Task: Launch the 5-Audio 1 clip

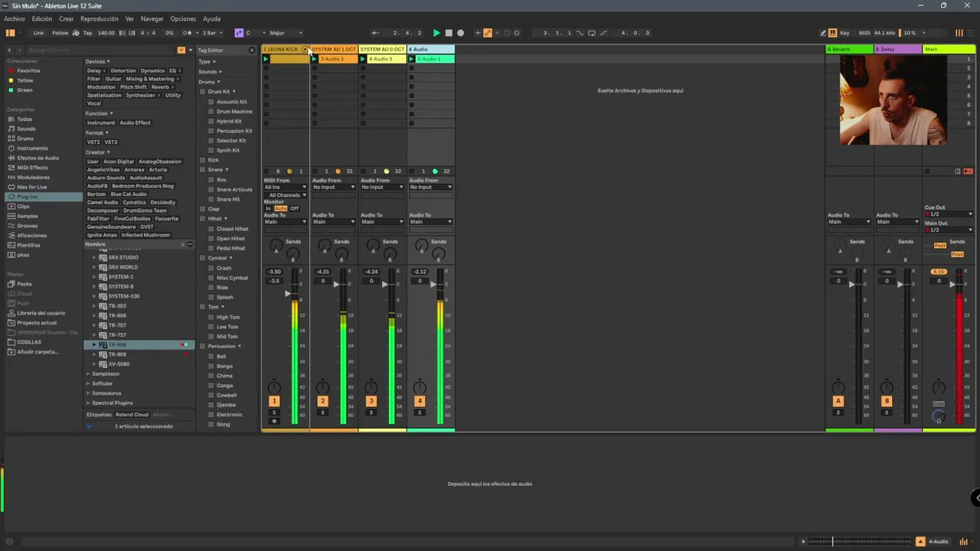Action: click(411, 59)
